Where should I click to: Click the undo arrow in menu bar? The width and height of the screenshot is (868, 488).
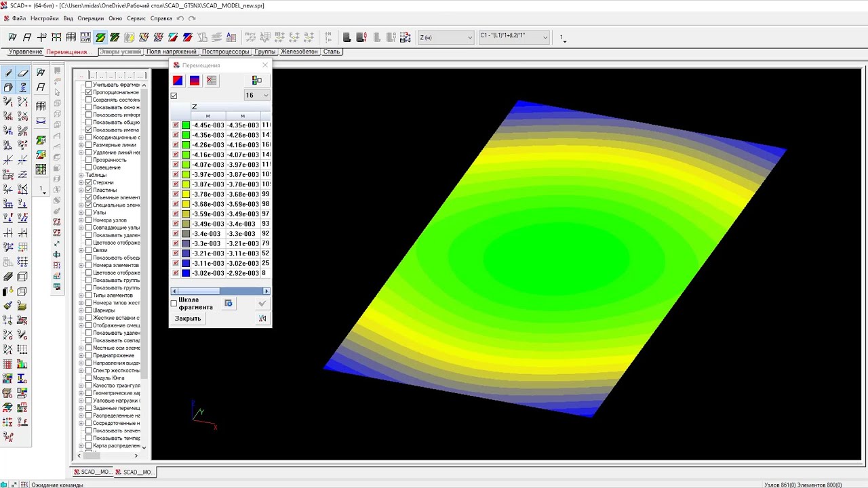coord(180,18)
